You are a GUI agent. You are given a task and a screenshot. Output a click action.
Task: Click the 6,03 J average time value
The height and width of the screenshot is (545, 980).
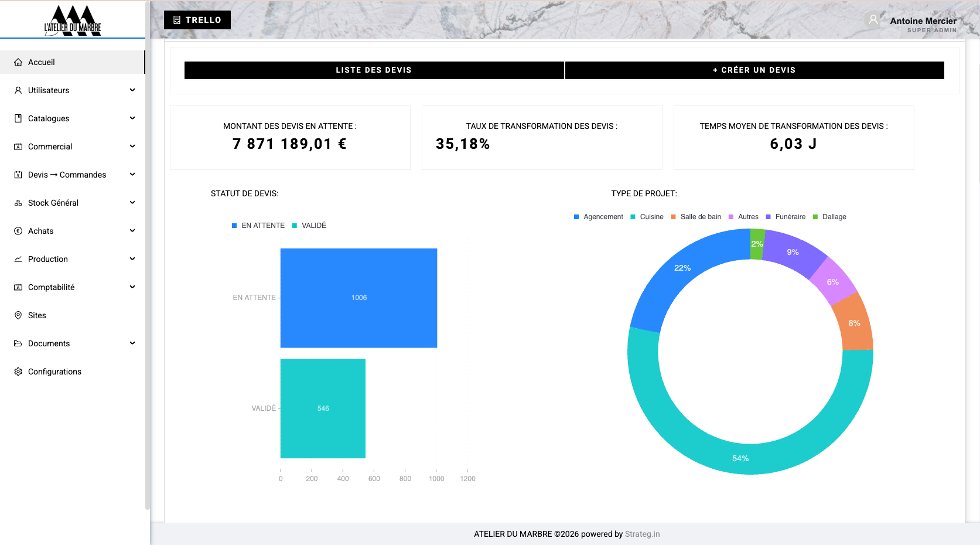coord(793,144)
